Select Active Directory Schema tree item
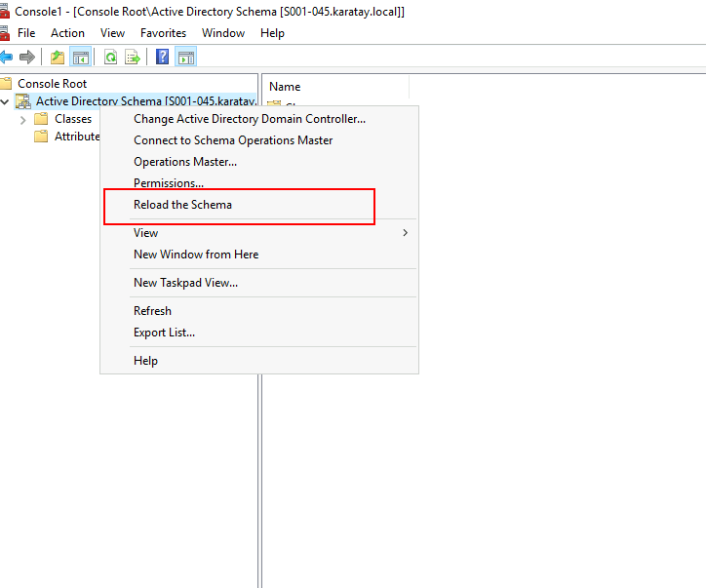This screenshot has width=706, height=588. tap(146, 101)
